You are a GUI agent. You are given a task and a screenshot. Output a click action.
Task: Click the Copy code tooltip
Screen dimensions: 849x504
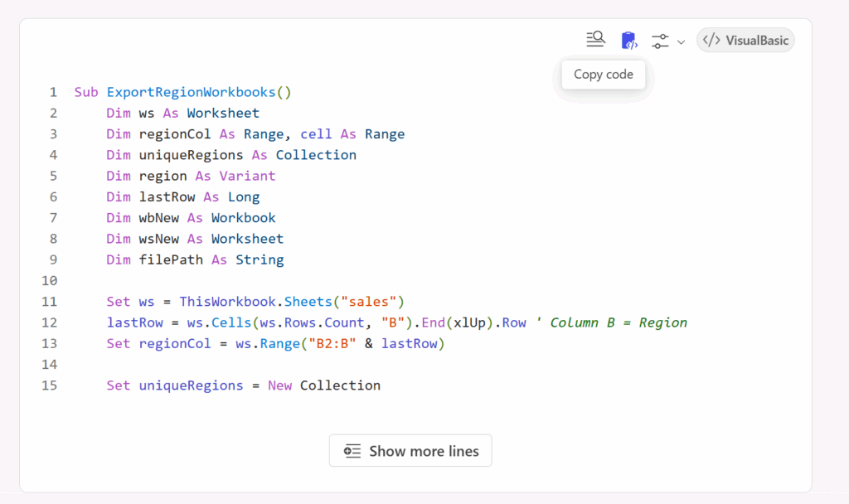(x=604, y=75)
